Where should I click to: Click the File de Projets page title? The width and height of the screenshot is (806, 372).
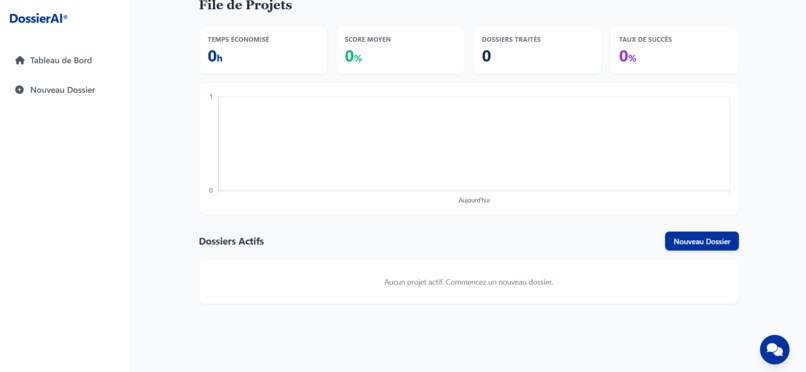coord(245,6)
